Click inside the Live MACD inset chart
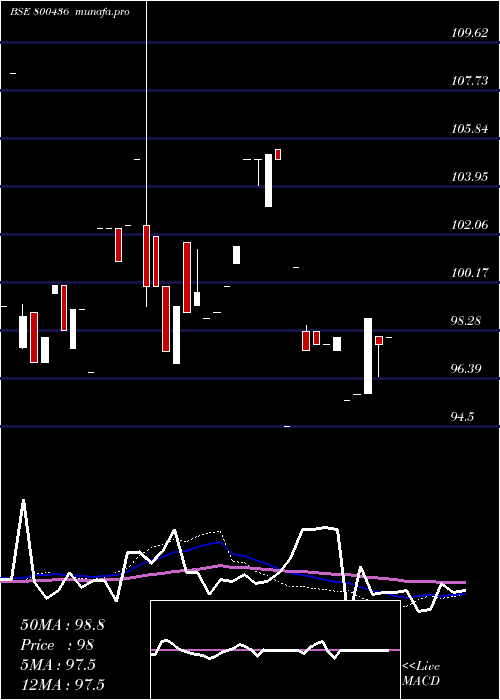500x700 pixels. [275, 650]
